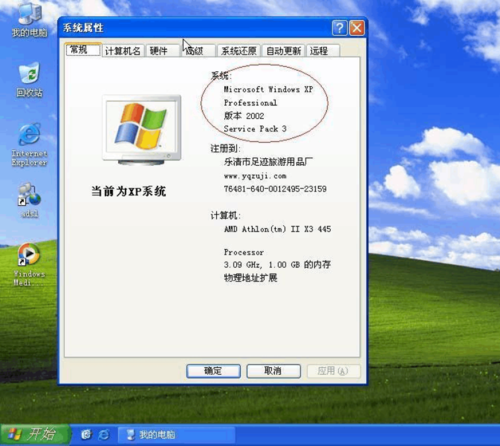Click the text Microsoft Windows XP
The height and width of the screenshot is (446, 500).
268,89
